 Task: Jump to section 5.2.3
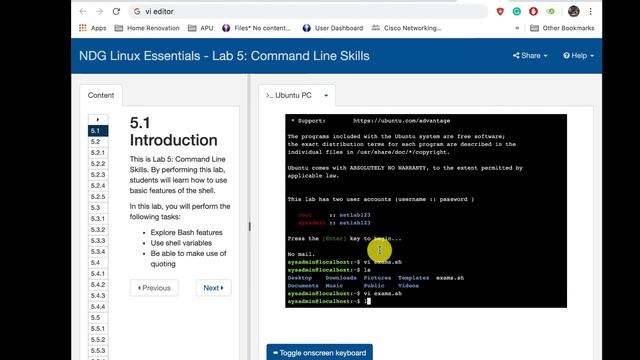pyautogui.click(x=98, y=175)
